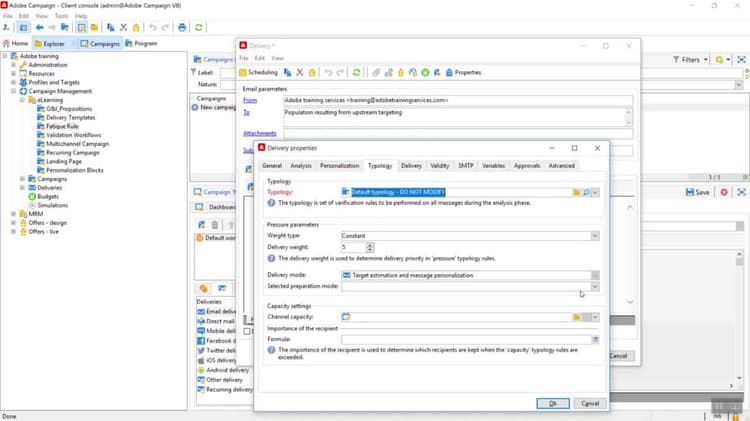Click the gear settings icon next to Filters
The height and width of the screenshot is (421, 750).
[719, 60]
